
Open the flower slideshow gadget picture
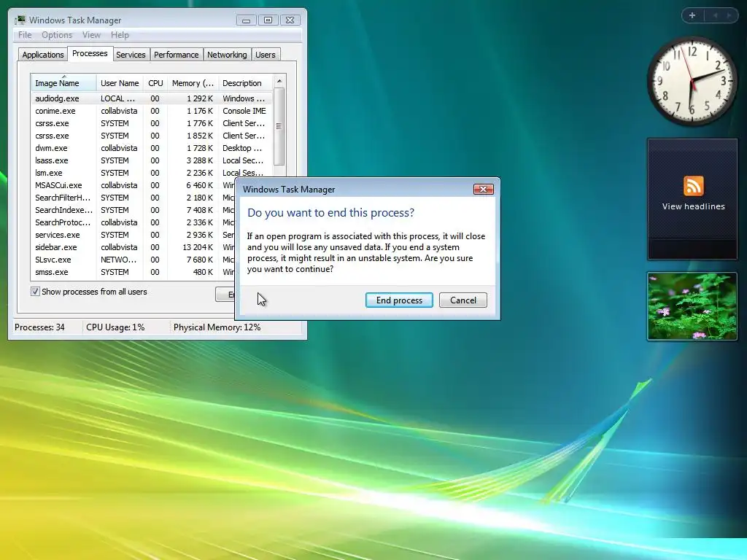[x=692, y=306]
